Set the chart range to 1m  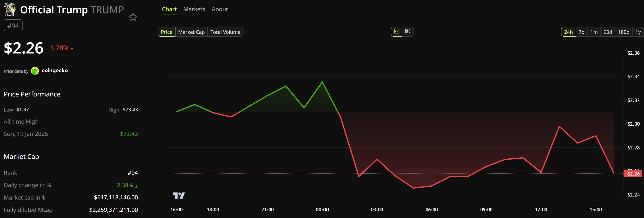[x=594, y=32]
